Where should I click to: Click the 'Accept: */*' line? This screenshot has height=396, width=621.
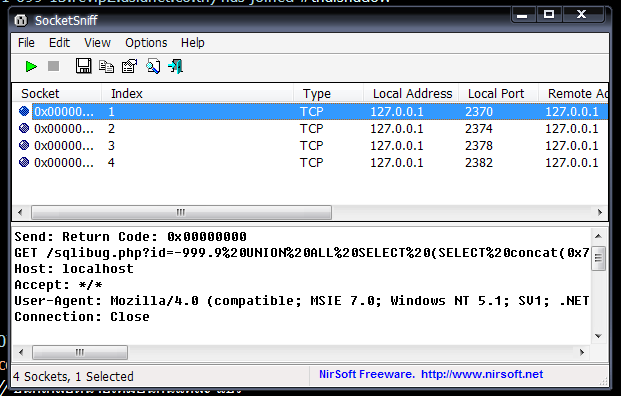[x=59, y=285]
